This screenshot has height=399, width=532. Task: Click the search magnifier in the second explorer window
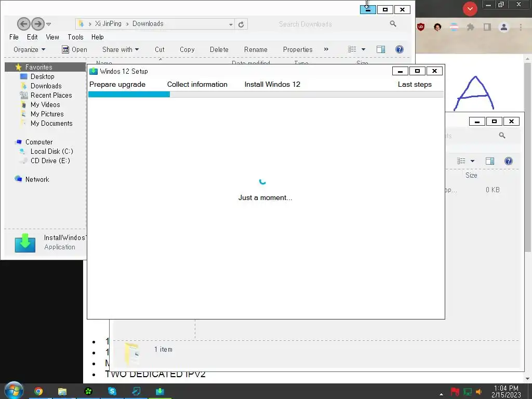[x=502, y=136]
